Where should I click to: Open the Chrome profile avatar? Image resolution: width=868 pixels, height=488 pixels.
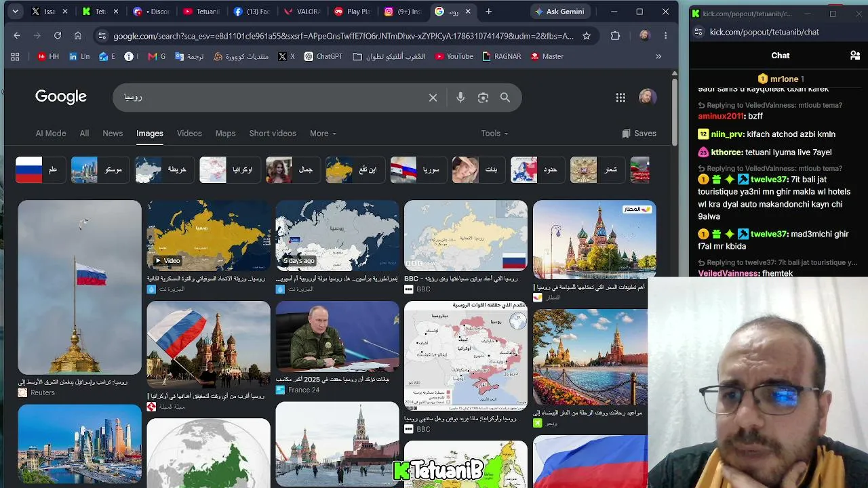point(644,36)
